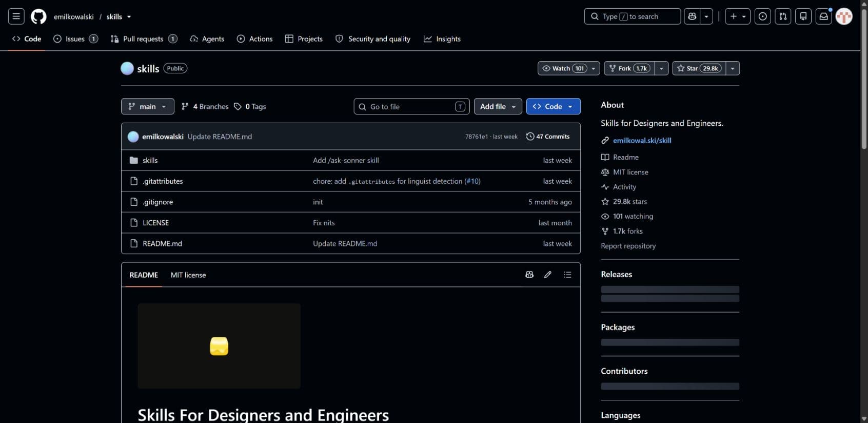Select the Code tab

point(27,39)
